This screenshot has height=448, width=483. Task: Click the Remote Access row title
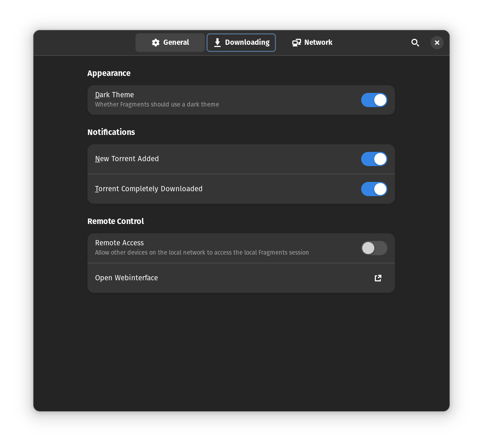(119, 243)
